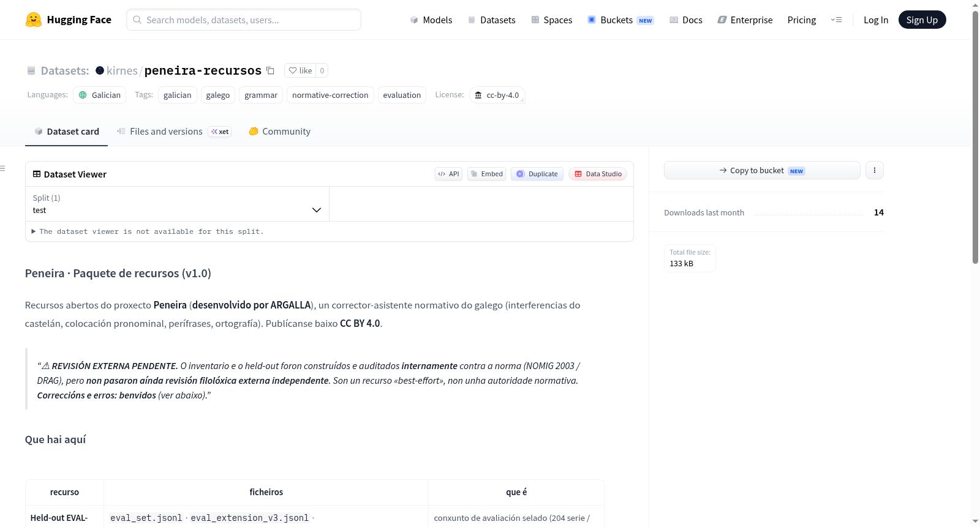The image size is (980, 527).
Task: Select the Galician language tag
Action: (x=100, y=95)
